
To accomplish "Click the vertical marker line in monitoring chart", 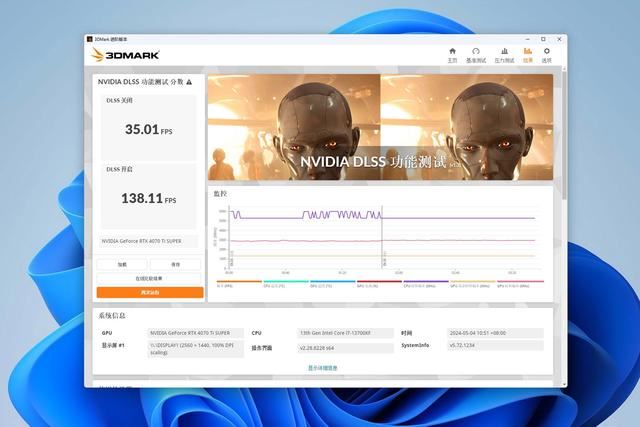I will click(382, 240).
